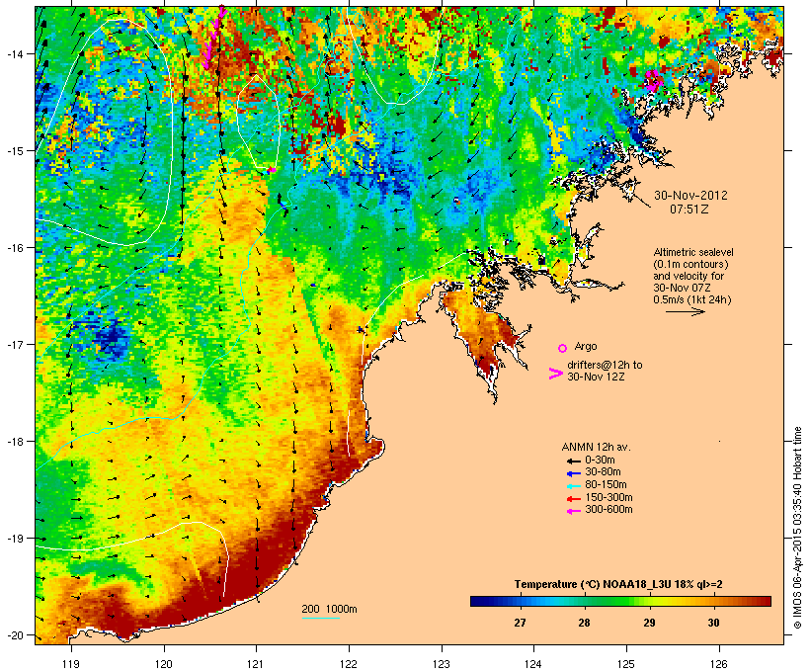Click the (0.1m contours) text line
This screenshot has width=810, height=672.
pyautogui.click(x=690, y=264)
